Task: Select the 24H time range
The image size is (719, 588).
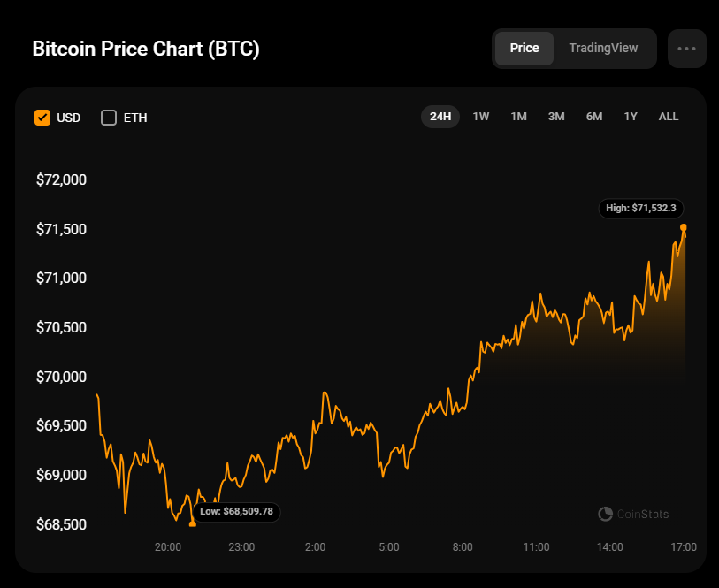Action: (440, 117)
